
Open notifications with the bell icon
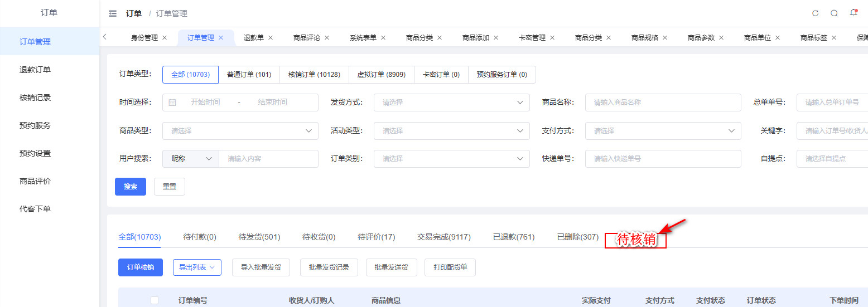coord(853,13)
